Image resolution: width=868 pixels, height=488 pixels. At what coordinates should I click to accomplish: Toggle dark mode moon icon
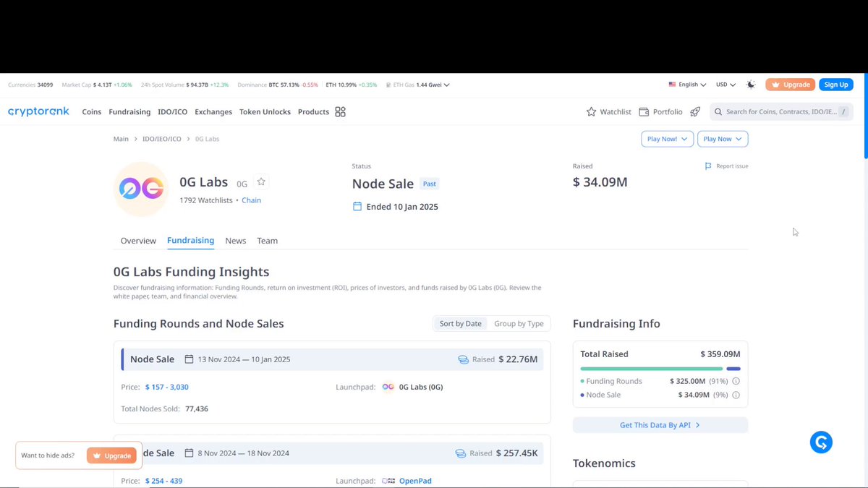pyautogui.click(x=751, y=85)
